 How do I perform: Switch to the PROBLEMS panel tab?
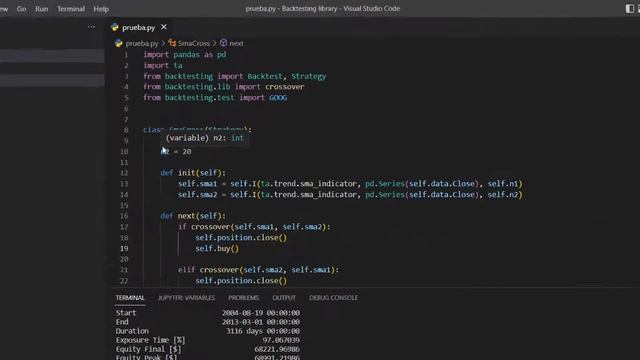pyautogui.click(x=244, y=298)
